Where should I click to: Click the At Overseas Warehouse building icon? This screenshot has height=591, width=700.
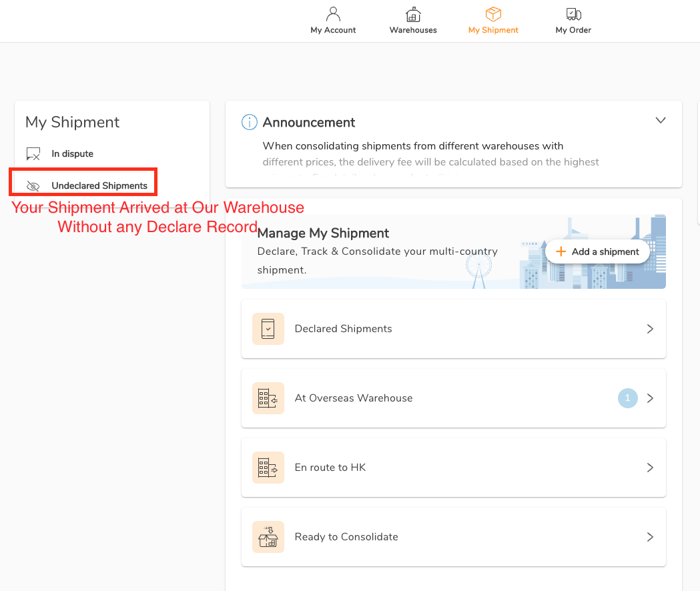pyautogui.click(x=268, y=398)
